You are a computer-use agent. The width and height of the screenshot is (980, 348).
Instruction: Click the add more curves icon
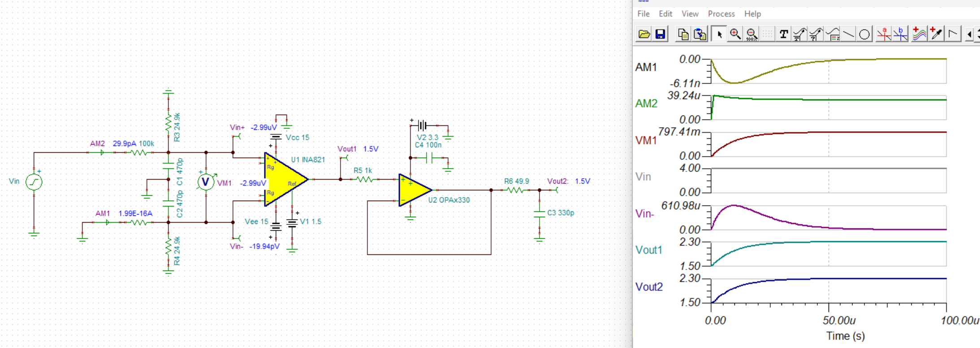coord(919,34)
